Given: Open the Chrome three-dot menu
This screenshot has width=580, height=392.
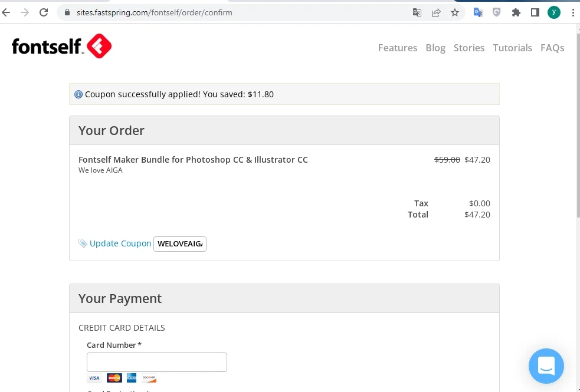Looking at the screenshot, I should click(573, 12).
